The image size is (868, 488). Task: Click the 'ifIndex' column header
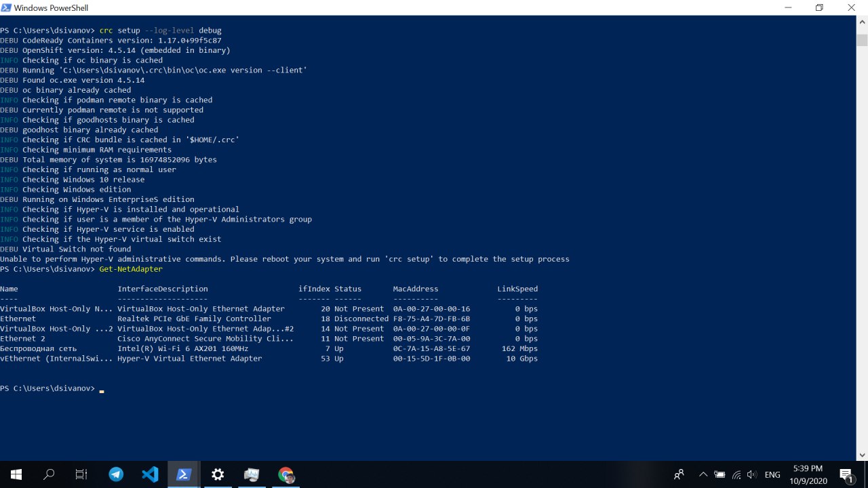314,289
